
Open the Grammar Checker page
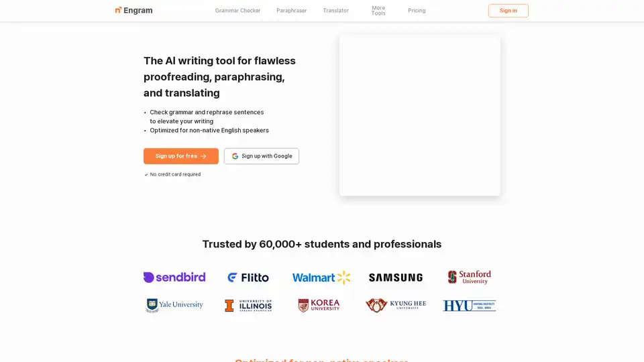(x=237, y=11)
